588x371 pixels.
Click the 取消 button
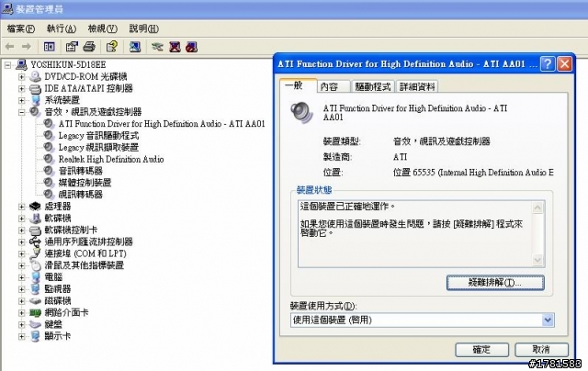click(541, 350)
